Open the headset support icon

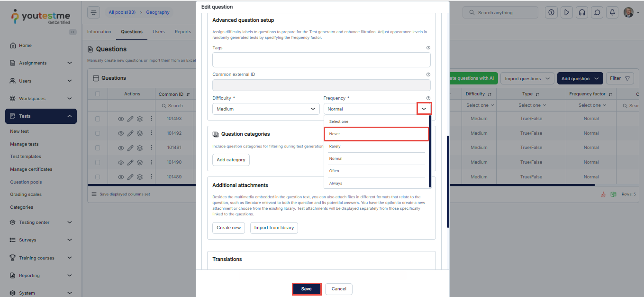581,13
